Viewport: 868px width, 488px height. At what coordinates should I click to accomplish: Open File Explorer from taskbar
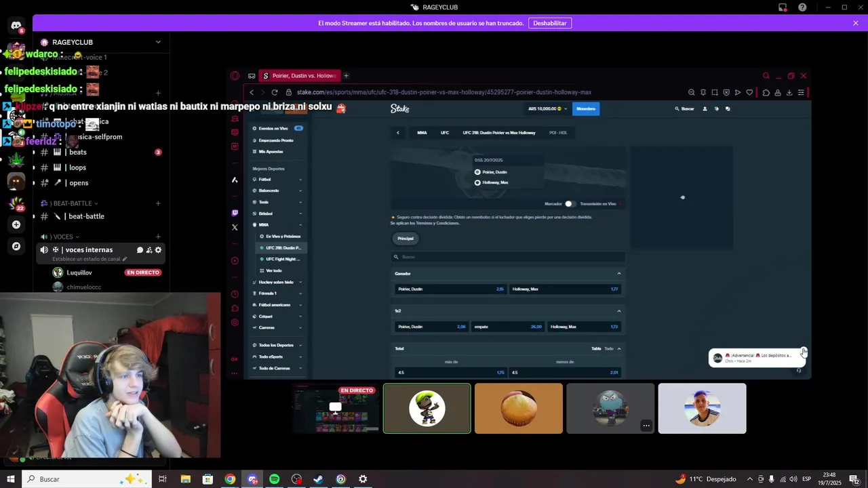pyautogui.click(x=185, y=479)
